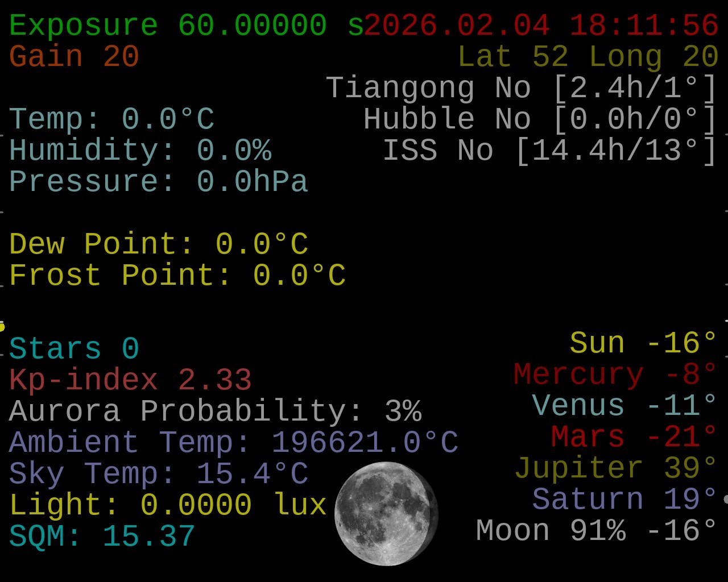The image size is (728, 582).
Task: Select the Jupiter 39° altitude line
Action: pyautogui.click(x=615, y=468)
